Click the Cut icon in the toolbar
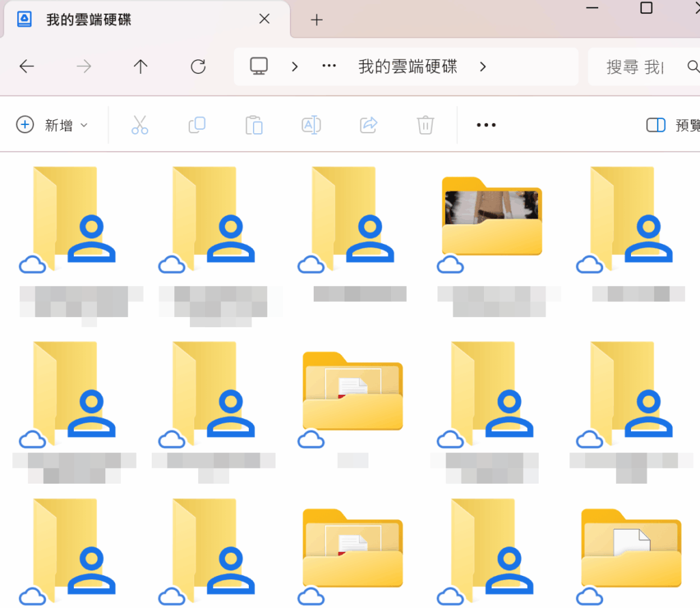 139,124
